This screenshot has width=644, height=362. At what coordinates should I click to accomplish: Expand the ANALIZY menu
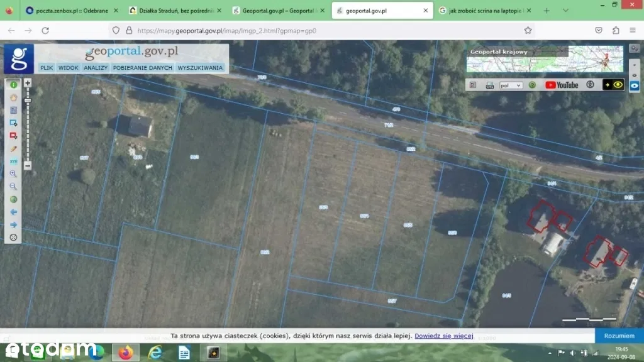[x=96, y=67]
